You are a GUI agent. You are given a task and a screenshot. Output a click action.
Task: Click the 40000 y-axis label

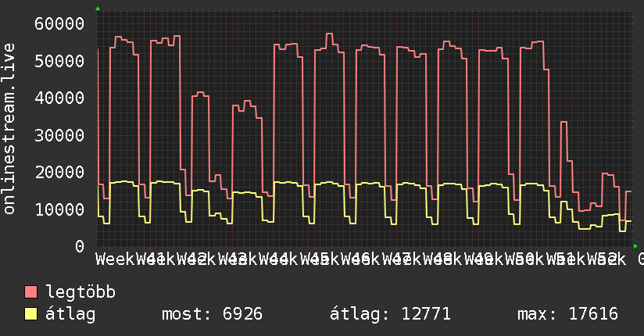pyautogui.click(x=59, y=98)
